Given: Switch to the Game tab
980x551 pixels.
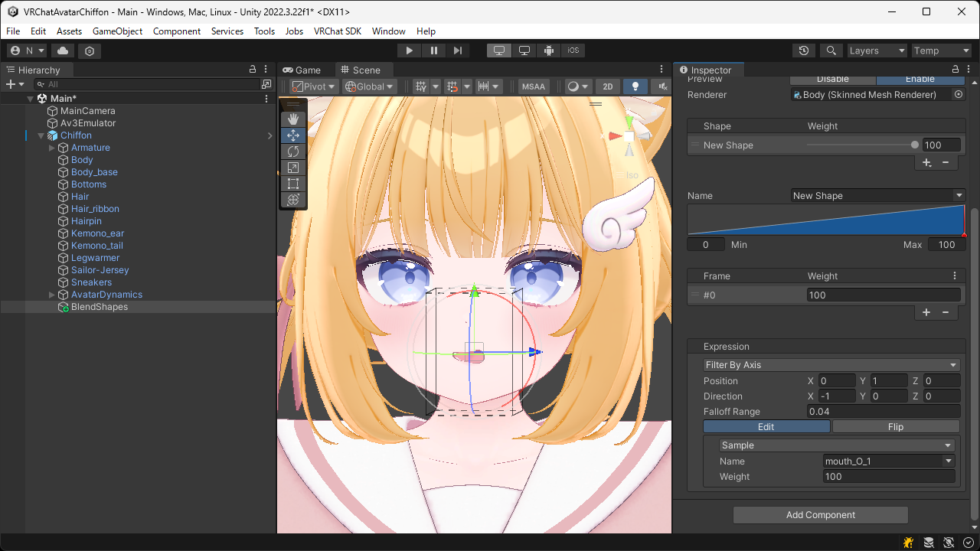Looking at the screenshot, I should (x=302, y=70).
